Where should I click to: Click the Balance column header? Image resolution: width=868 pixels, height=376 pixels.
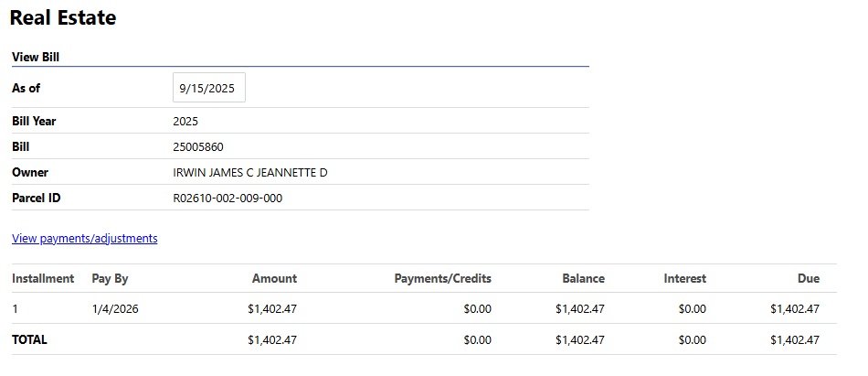[x=583, y=279]
